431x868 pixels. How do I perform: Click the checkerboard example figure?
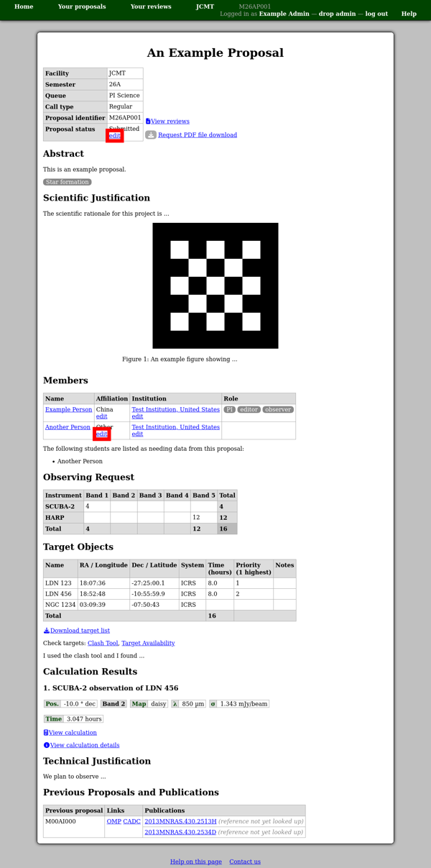215,285
